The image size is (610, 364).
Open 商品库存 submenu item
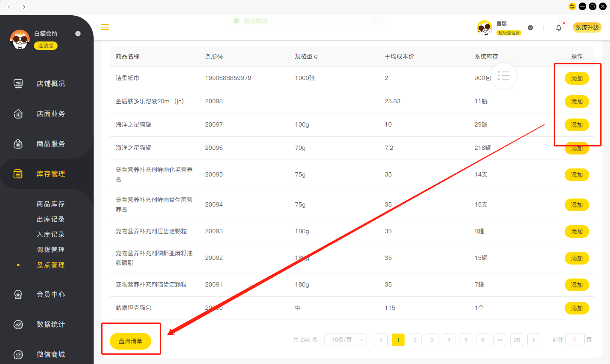(51, 204)
